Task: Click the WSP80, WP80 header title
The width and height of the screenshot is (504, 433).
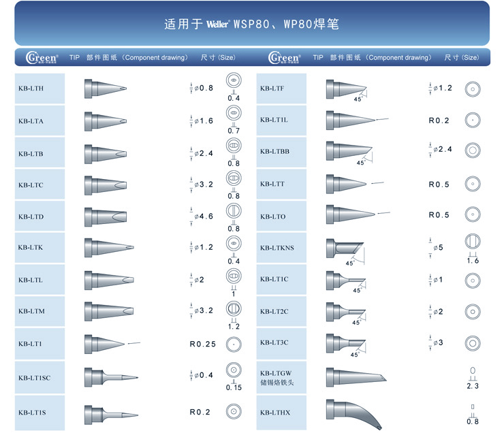Action: click(x=286, y=25)
